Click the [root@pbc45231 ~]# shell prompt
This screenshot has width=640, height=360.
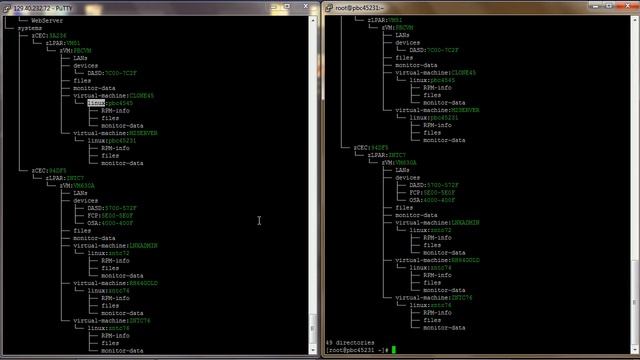[x=357, y=350]
